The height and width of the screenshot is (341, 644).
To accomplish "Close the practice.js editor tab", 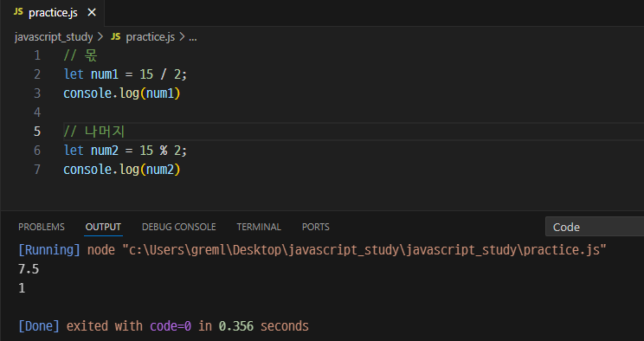I will [x=92, y=13].
